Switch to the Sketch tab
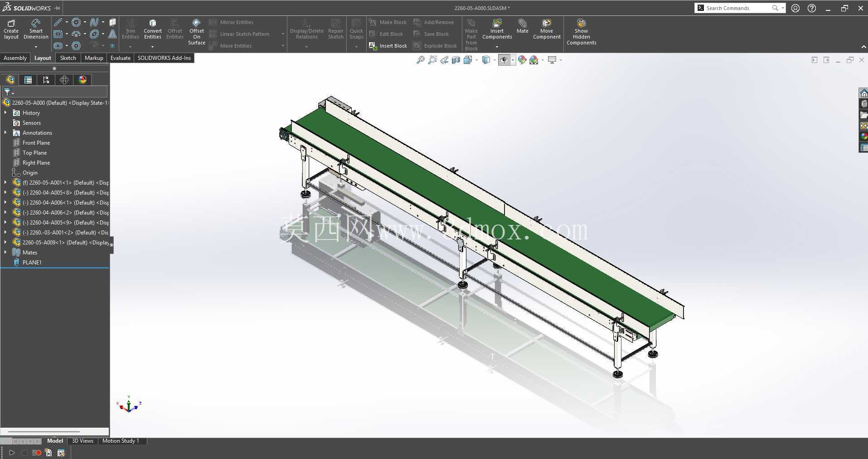The height and width of the screenshot is (459, 868). [x=68, y=58]
